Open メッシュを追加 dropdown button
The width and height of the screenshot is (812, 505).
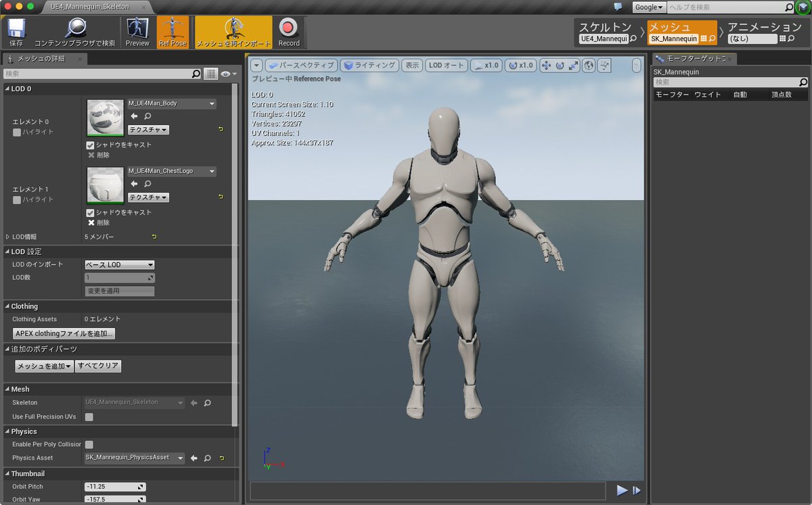pyautogui.click(x=45, y=366)
